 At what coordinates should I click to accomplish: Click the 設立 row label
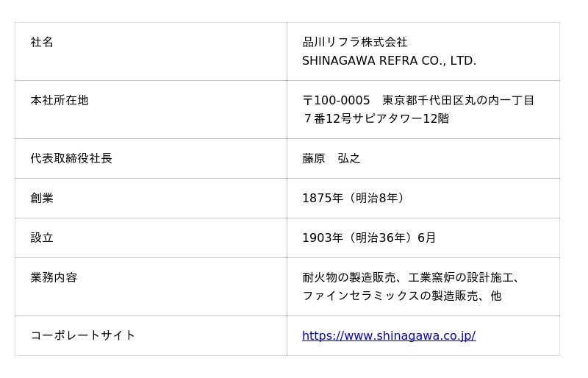(x=42, y=238)
